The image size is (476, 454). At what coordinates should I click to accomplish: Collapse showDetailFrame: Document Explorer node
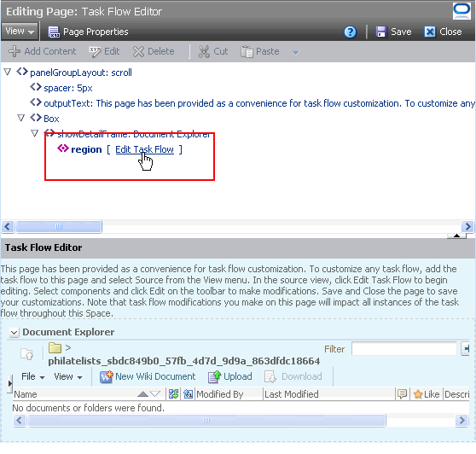35,133
